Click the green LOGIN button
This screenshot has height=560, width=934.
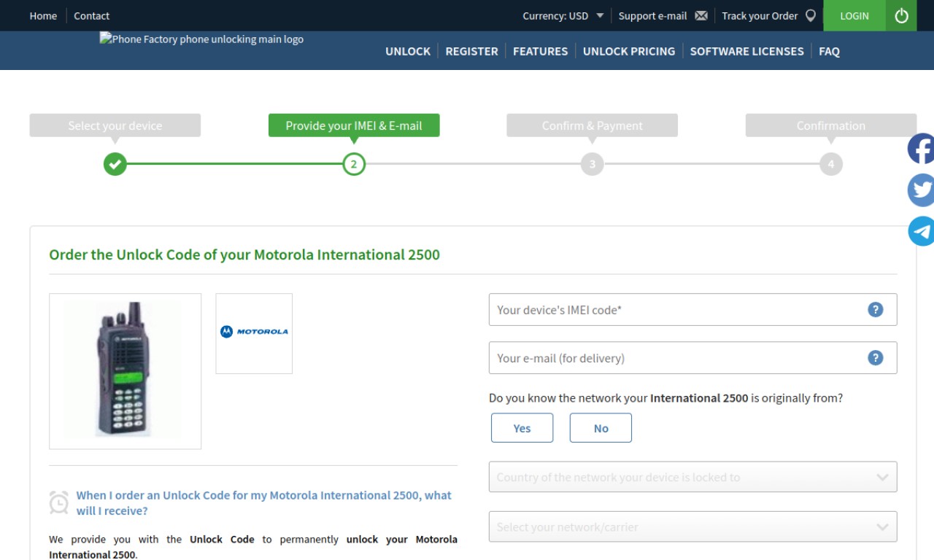[x=854, y=15]
